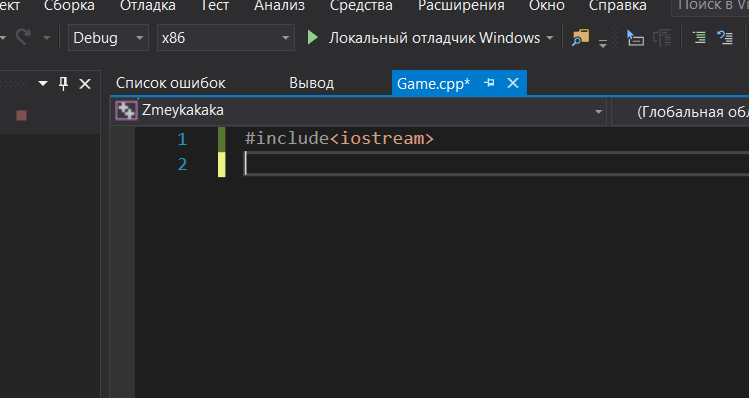
Task: Click the Redo arrow icon
Action: pyautogui.click(x=23, y=37)
